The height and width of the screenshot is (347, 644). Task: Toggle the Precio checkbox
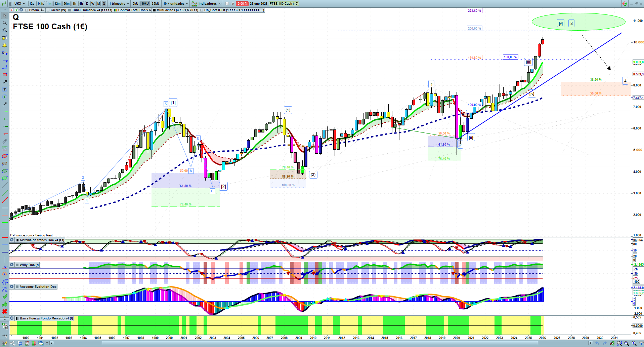[27, 10]
